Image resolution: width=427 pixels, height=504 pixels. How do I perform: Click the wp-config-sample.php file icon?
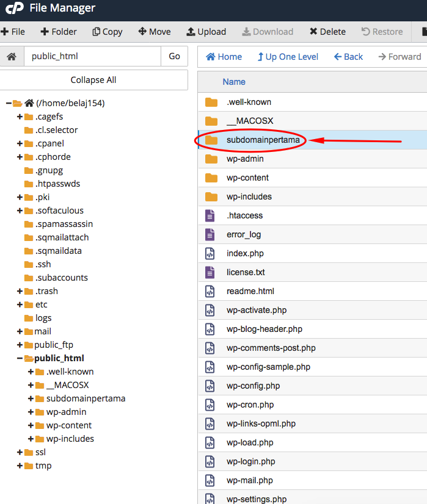coord(210,367)
